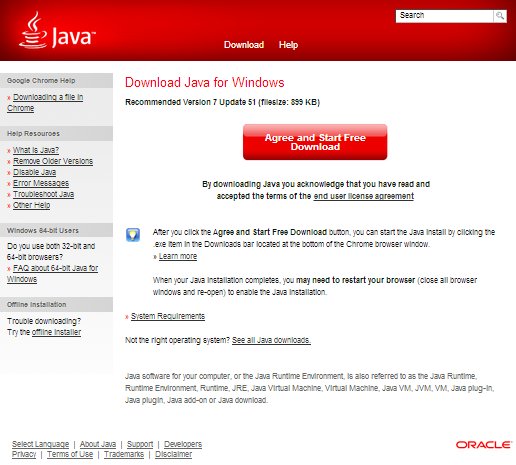The height and width of the screenshot is (465, 516).
Task: Open the What is Java? link
Action: coord(36,150)
